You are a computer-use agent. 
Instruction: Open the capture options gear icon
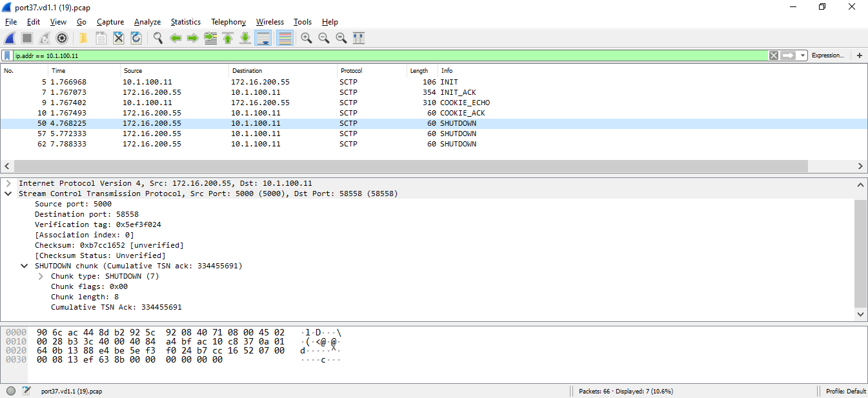(x=62, y=38)
